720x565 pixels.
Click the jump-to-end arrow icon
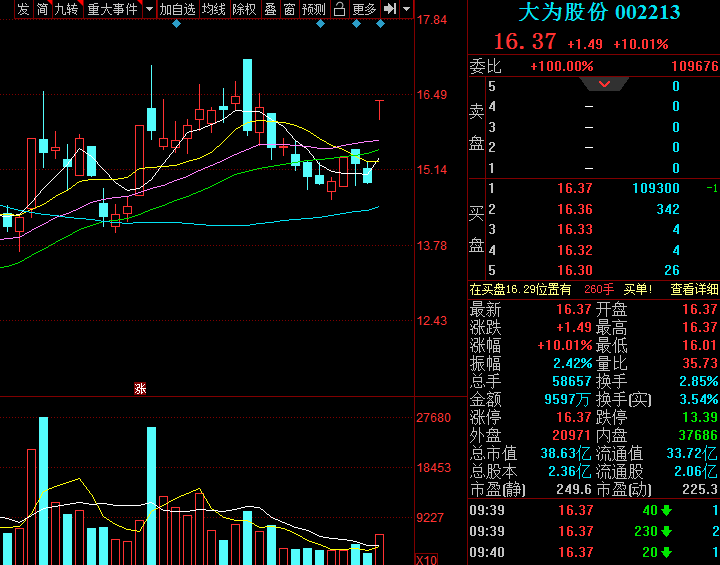click(390, 9)
